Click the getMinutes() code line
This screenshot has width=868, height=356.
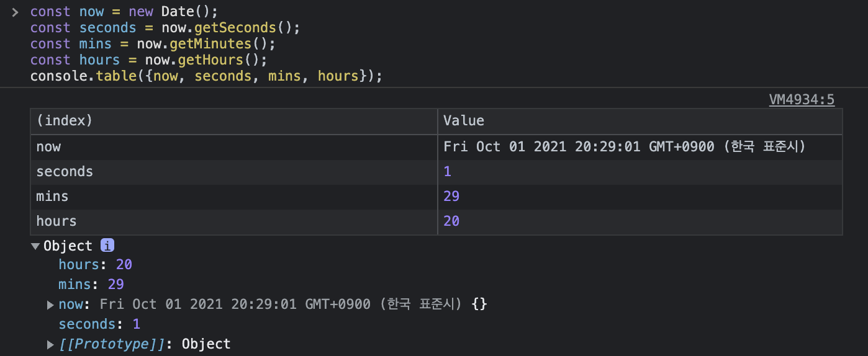point(153,44)
